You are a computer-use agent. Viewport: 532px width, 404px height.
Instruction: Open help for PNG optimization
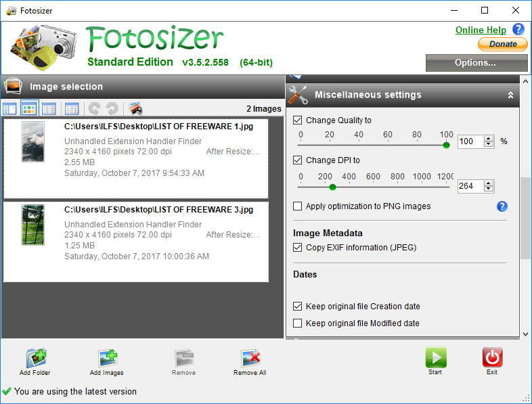click(x=502, y=206)
